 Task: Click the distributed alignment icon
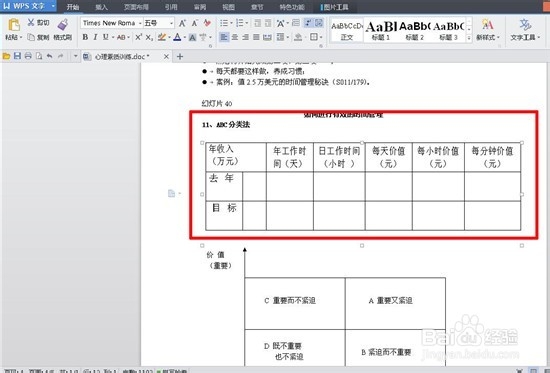click(267, 37)
